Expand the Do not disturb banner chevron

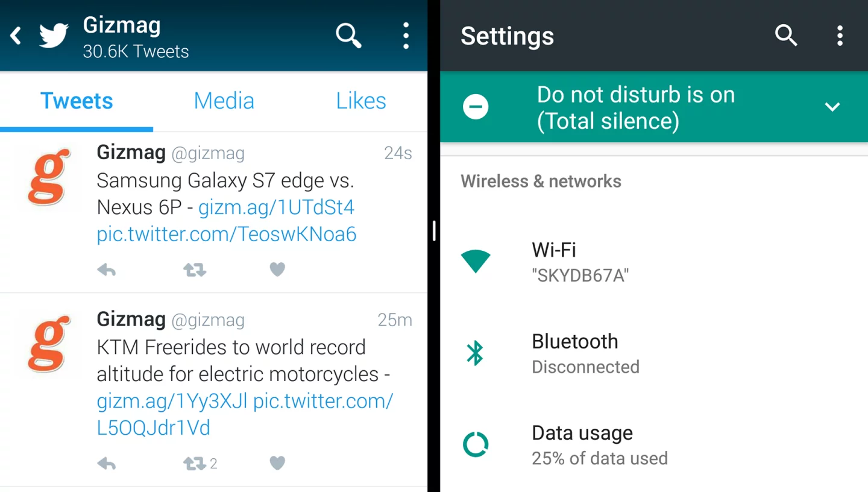pos(832,107)
